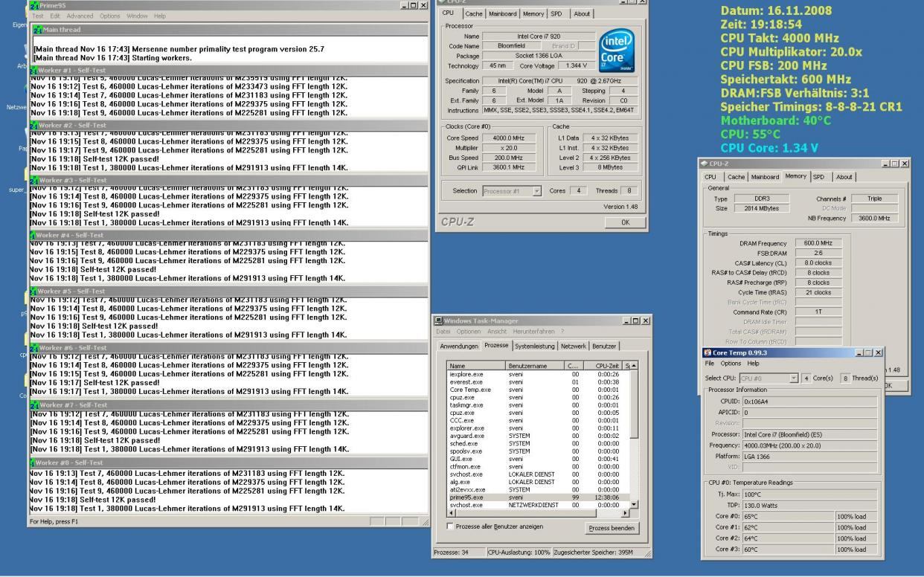This screenshot has width=924, height=577.
Task: Open the Help menu in Core Temp
Action: point(754,363)
